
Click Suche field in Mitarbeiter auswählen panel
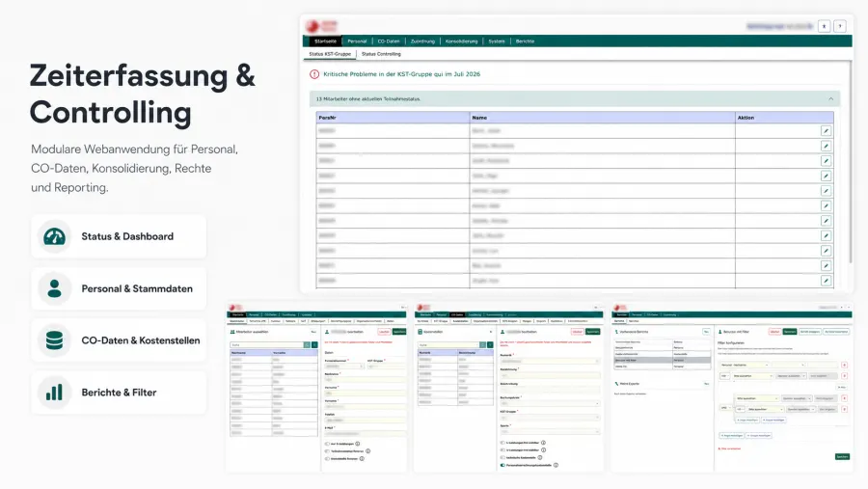point(267,345)
